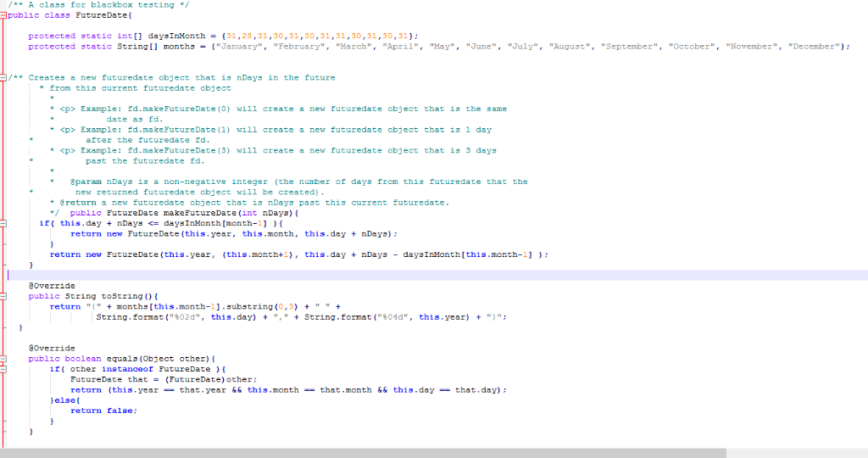Collapse the 'Creates a new futuredate' comment block
Viewport: 868px width, 458px height.
pos(3,77)
